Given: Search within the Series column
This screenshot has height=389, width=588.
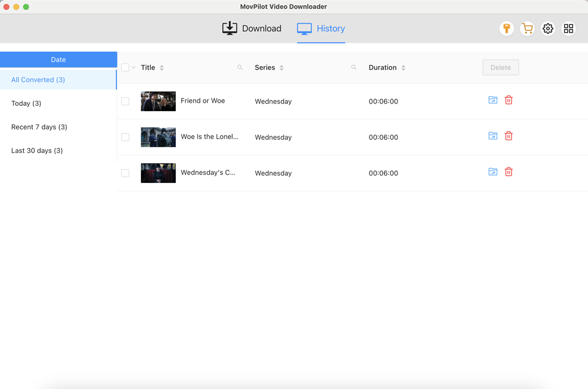Looking at the screenshot, I should click(x=353, y=67).
